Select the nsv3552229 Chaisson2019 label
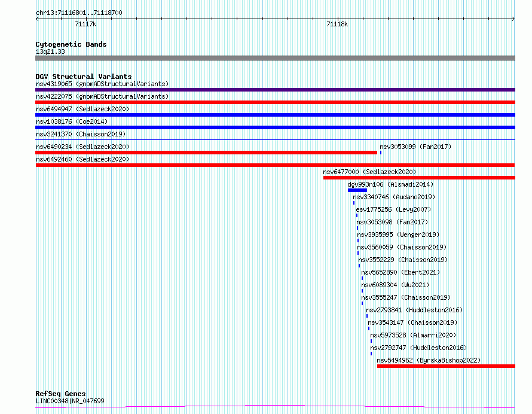Image resolution: width=532 pixels, height=414 pixels. coord(403,260)
